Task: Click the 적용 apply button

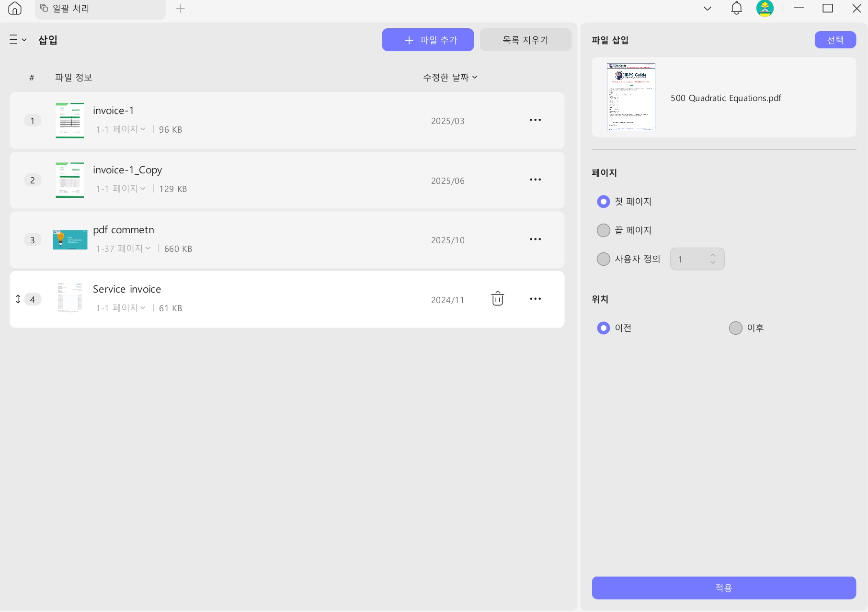Action: 724,588
